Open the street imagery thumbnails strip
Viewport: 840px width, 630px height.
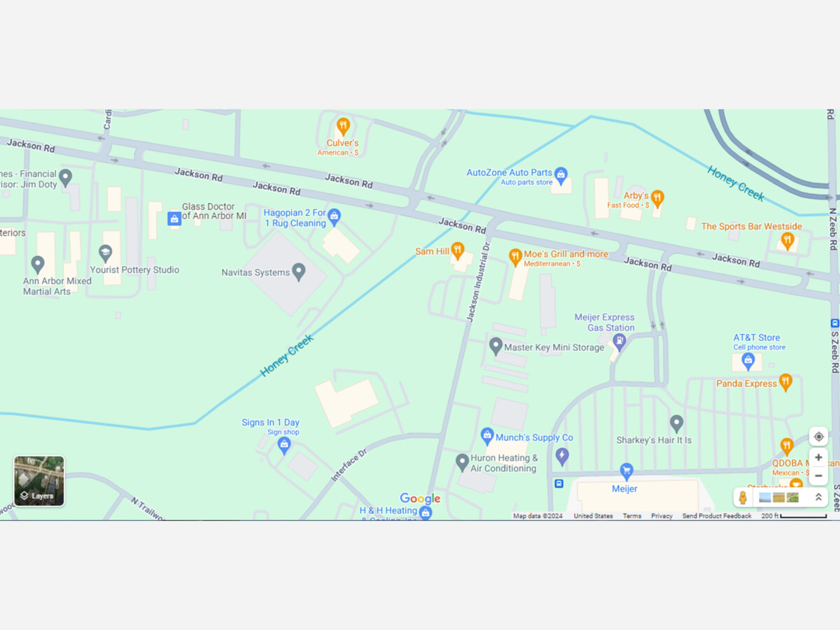tap(778, 498)
